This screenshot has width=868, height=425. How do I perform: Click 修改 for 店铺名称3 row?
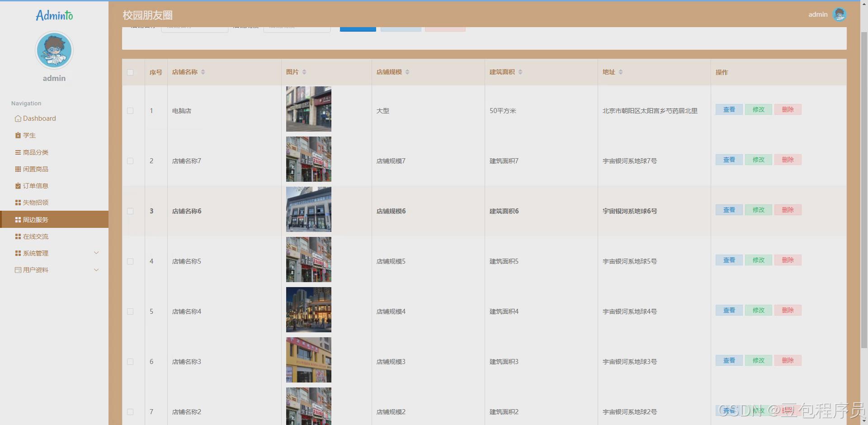click(x=759, y=360)
